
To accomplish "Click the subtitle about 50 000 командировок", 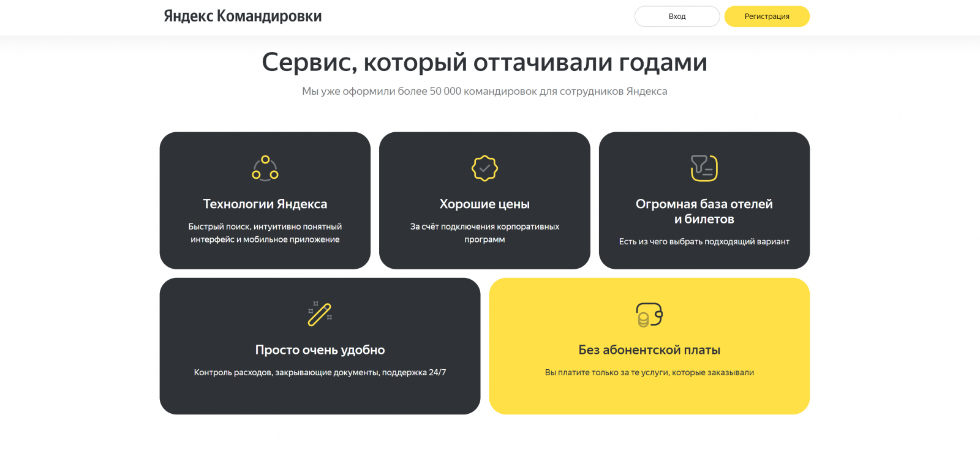I will tap(484, 91).
